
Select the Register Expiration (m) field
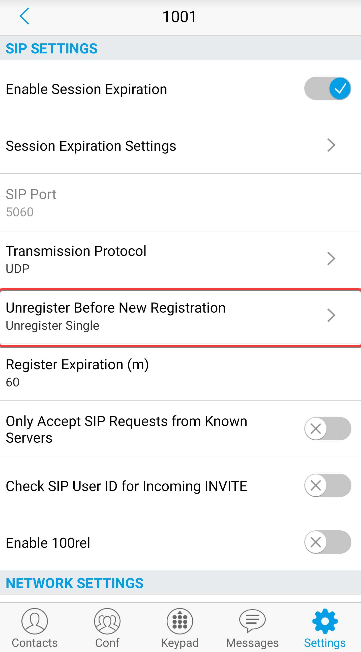coord(180,373)
